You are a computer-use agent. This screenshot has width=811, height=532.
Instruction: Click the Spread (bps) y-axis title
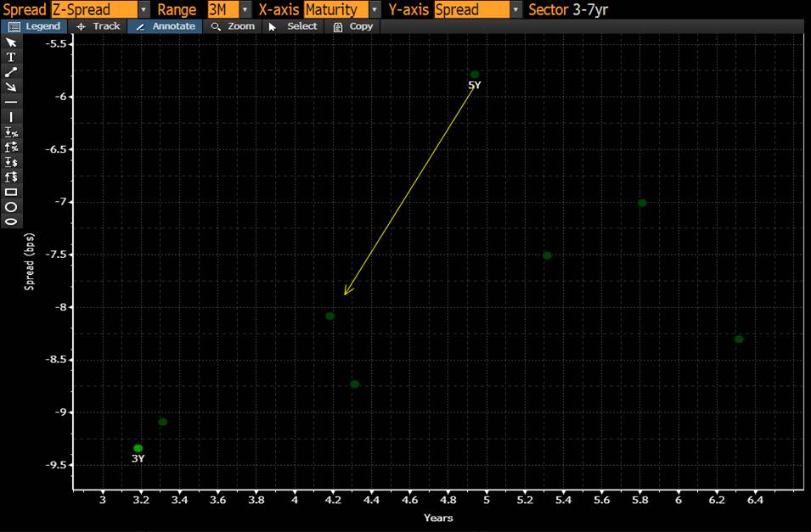(x=30, y=261)
